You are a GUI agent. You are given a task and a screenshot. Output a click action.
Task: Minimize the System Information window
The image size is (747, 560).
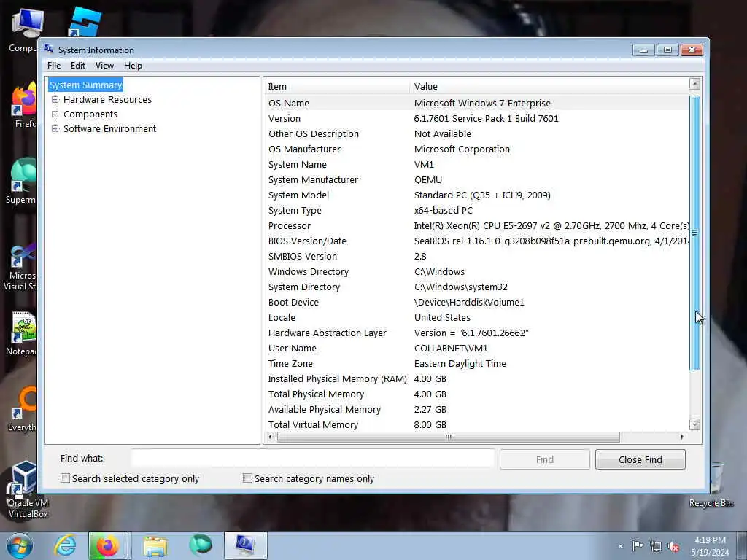pos(643,50)
